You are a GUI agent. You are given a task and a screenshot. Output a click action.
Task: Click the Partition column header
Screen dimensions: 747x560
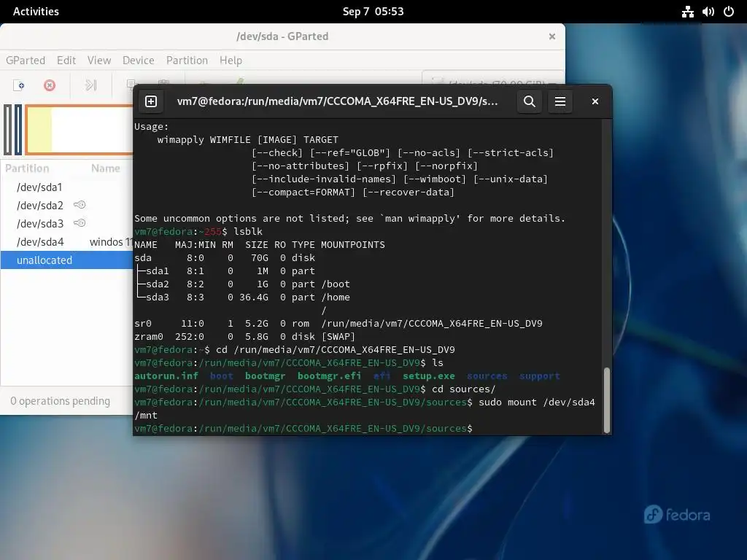[27, 168]
